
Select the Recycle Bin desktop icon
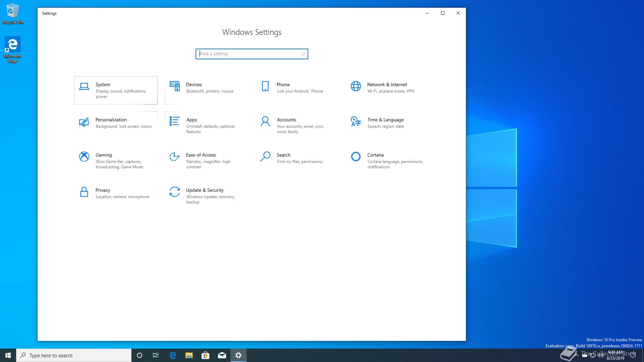13,14
